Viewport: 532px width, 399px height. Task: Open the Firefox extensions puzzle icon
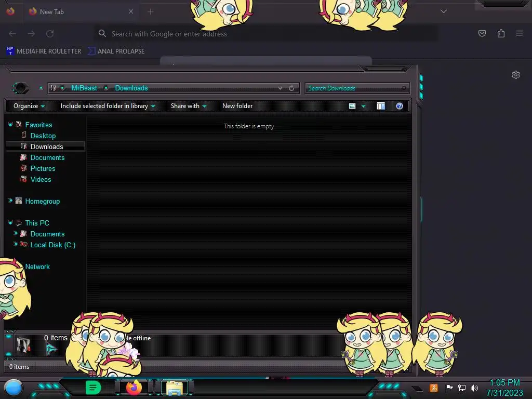[501, 33]
